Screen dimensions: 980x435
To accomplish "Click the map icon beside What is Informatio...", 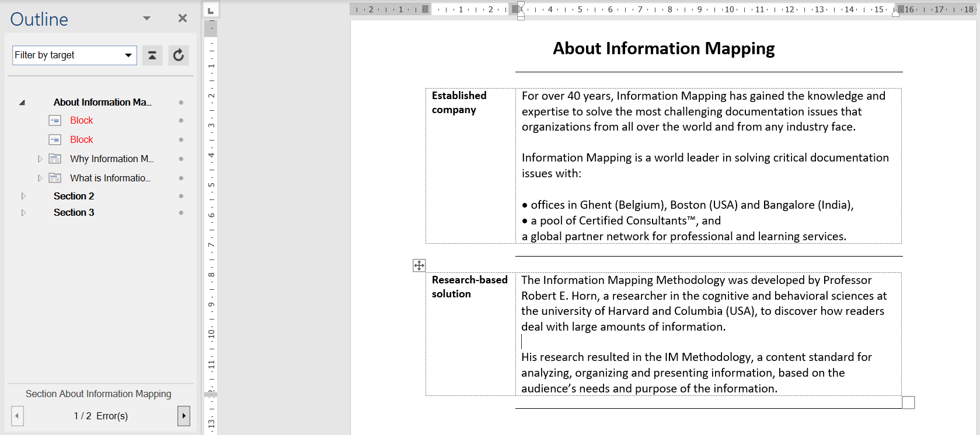I will [x=55, y=178].
